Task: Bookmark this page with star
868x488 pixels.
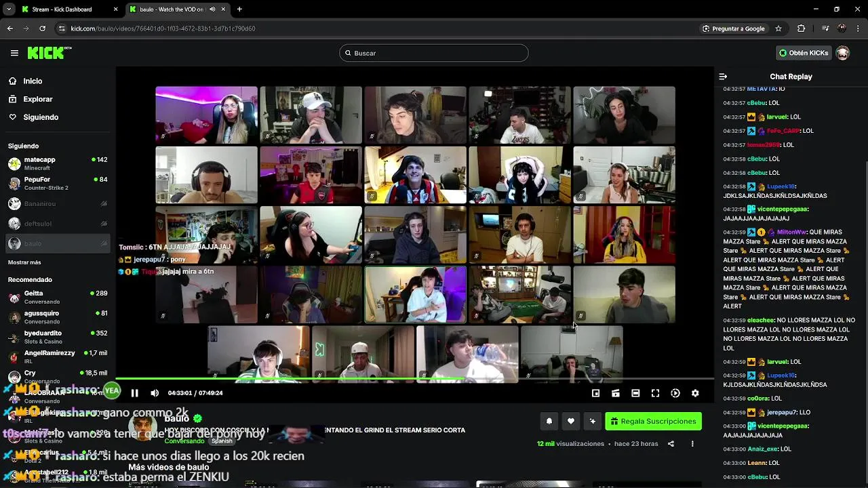Action: pyautogui.click(x=778, y=28)
